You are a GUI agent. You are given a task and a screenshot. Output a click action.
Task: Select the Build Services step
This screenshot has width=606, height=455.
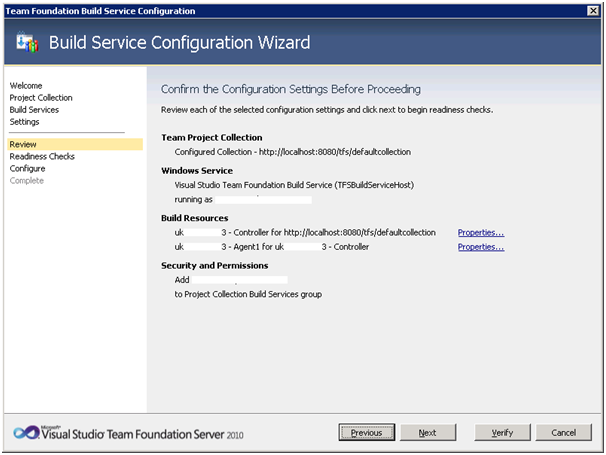(34, 109)
